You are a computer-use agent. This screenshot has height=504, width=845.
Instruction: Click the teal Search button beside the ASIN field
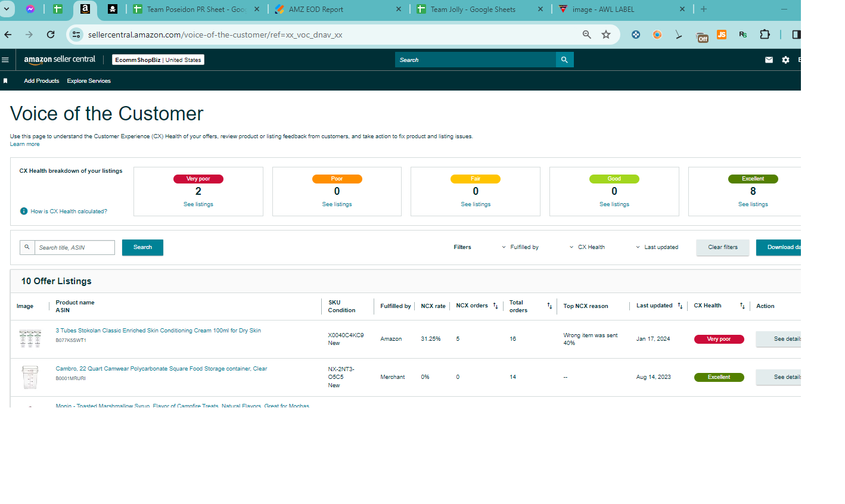tap(142, 247)
